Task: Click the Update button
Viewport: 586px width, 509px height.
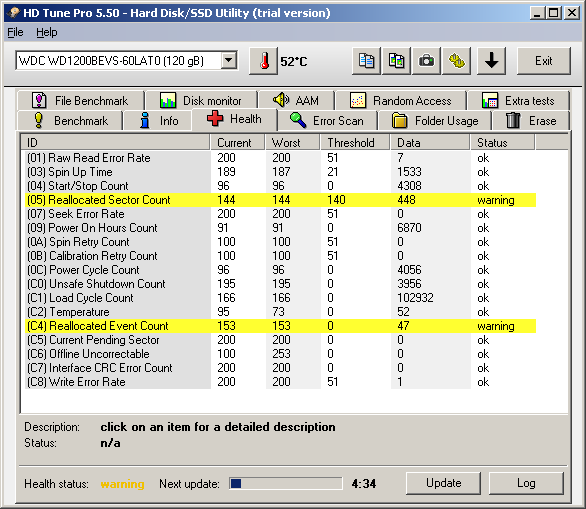Action: point(443,483)
